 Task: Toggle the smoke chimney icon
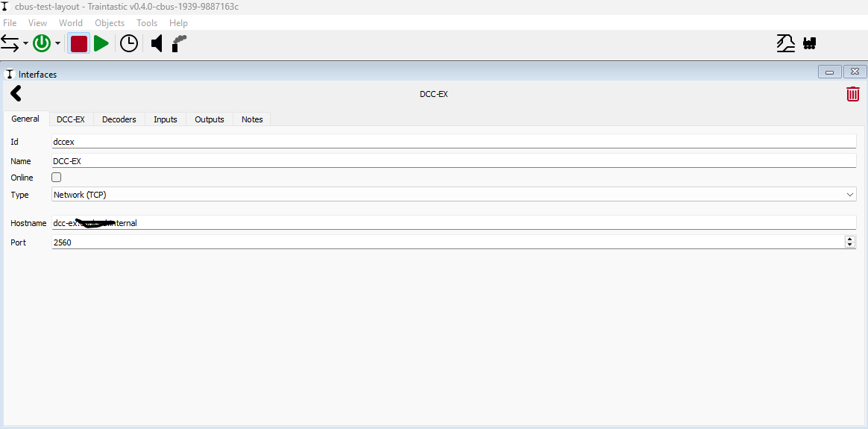point(179,44)
